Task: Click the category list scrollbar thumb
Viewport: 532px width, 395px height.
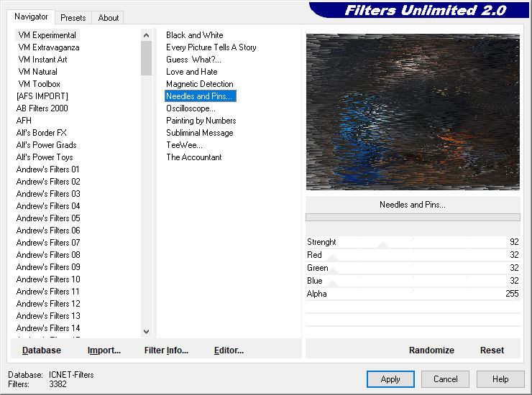Action: tap(146, 58)
